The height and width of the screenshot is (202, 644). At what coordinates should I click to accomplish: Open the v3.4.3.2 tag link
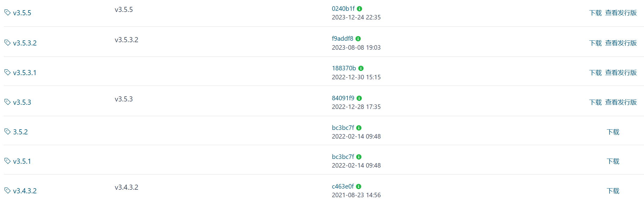click(x=25, y=191)
